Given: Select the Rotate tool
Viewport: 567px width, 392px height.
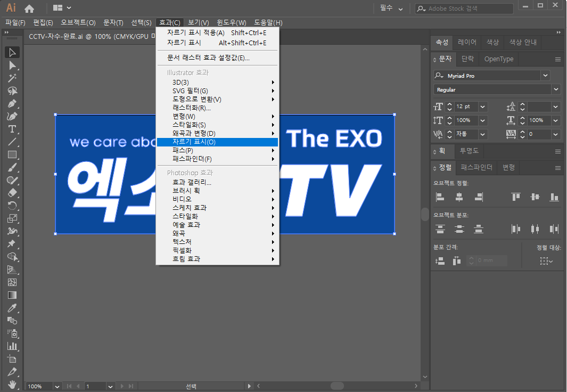Looking at the screenshot, I should (x=12, y=206).
